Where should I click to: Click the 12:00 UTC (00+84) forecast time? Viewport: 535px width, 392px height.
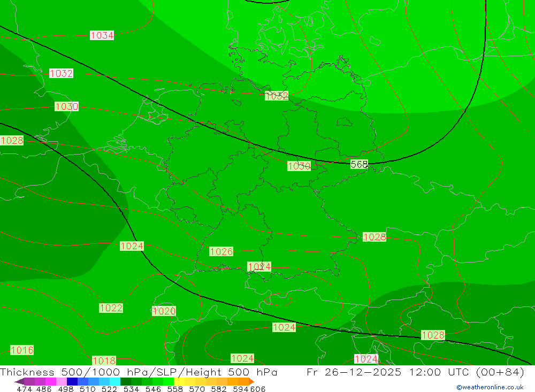pos(467,372)
